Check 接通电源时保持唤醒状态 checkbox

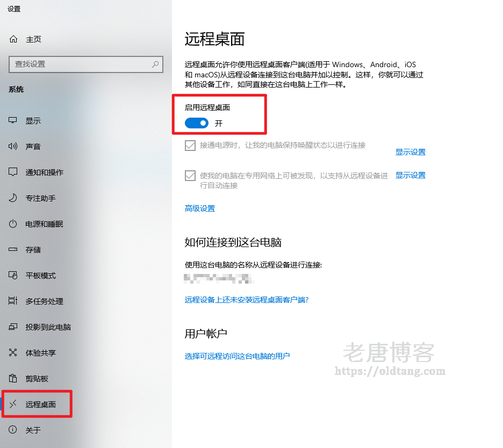190,146
